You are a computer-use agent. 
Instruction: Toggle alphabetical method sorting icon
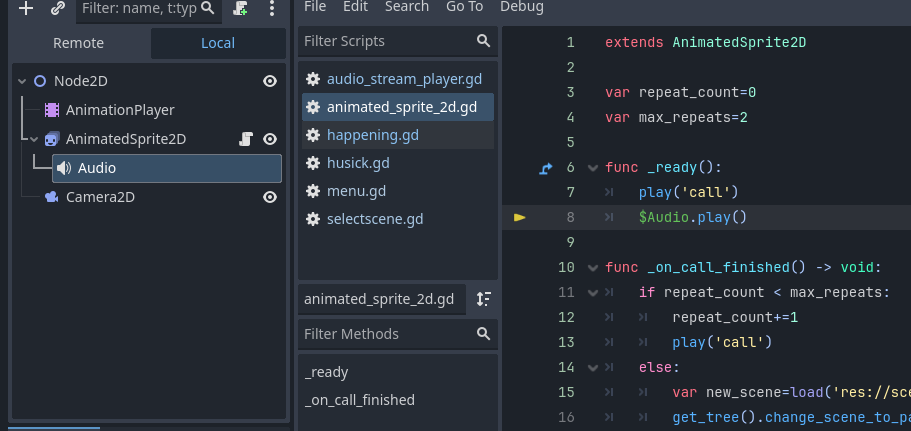[483, 299]
